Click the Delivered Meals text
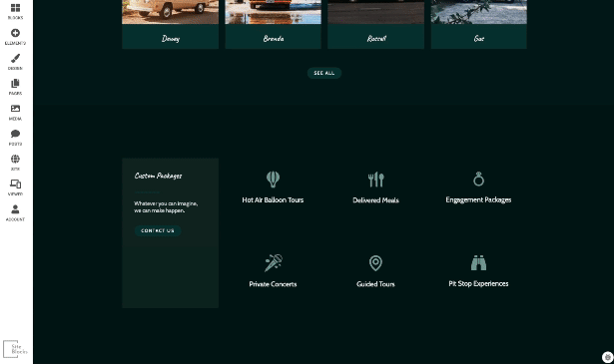 click(x=376, y=200)
